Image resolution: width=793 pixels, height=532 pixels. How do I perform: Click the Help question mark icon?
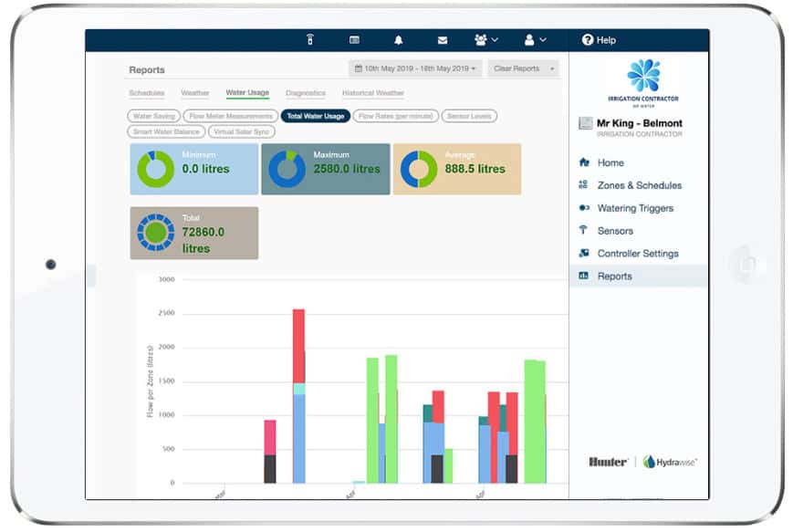(x=588, y=40)
